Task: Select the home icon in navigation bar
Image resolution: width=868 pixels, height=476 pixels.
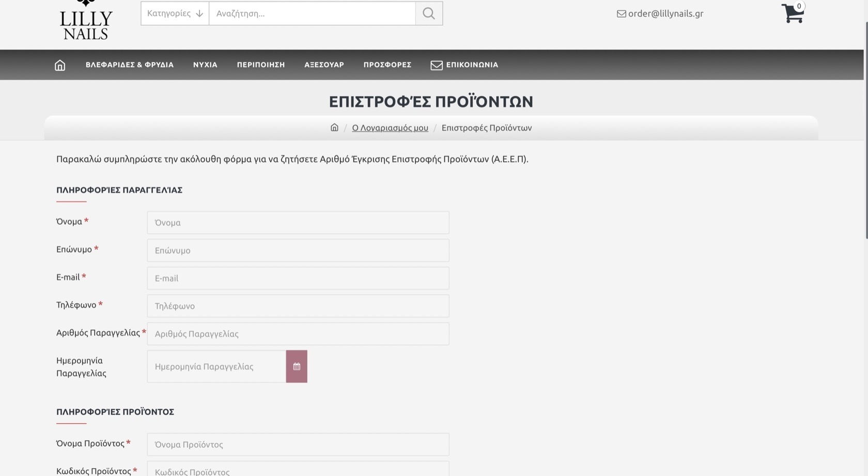Action: point(59,65)
